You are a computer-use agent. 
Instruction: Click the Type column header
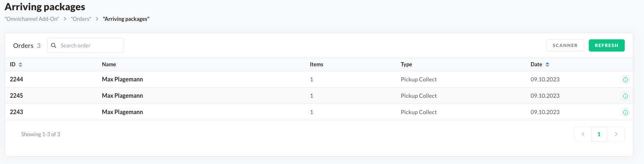pos(406,64)
